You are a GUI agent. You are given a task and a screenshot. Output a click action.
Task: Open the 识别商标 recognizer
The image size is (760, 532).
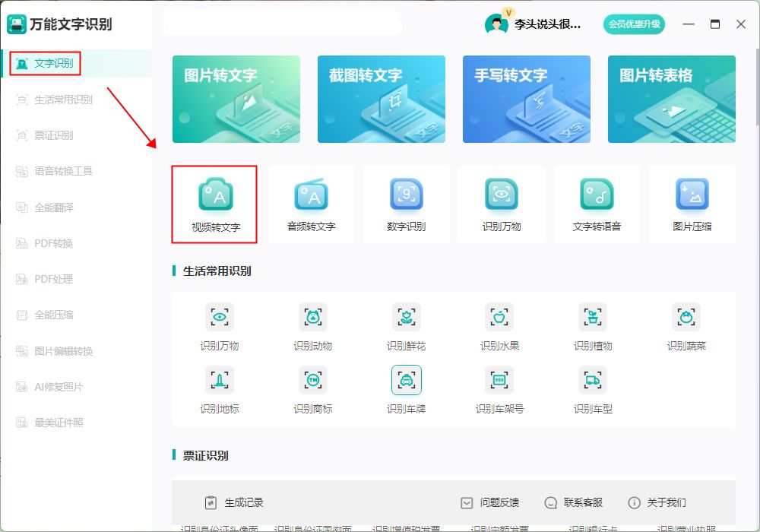[313, 380]
